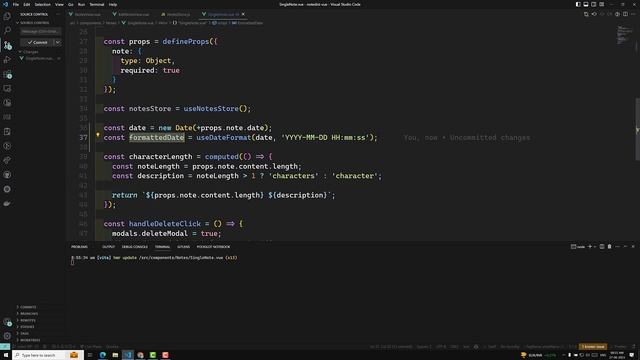
Task: Open the Extensions view in the activity bar
Action: click(7, 74)
